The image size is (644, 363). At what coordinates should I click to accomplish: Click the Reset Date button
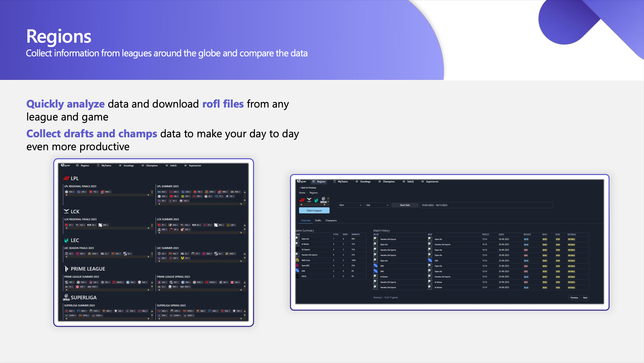click(x=405, y=205)
